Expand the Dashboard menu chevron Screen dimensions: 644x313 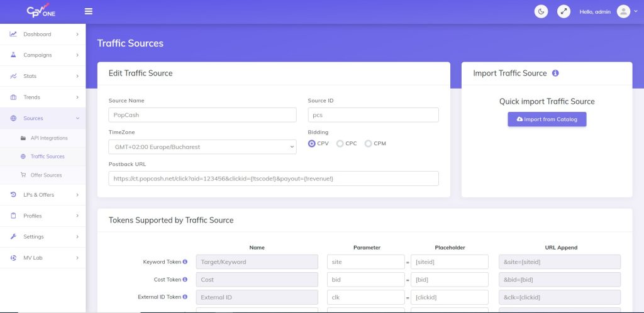pyautogui.click(x=77, y=34)
